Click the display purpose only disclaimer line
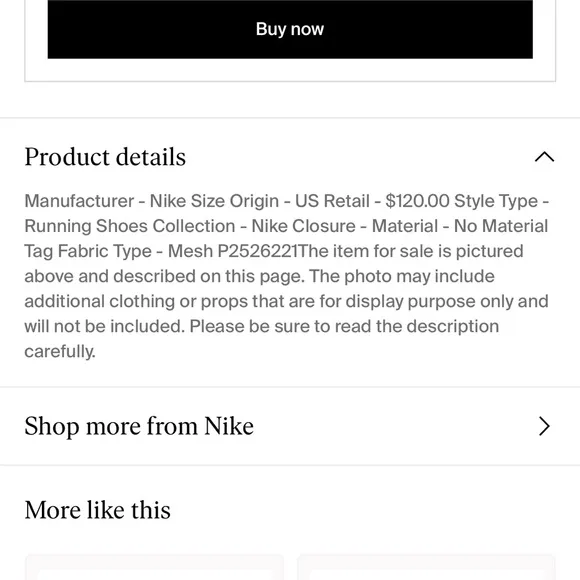580x580 pixels. (286, 301)
